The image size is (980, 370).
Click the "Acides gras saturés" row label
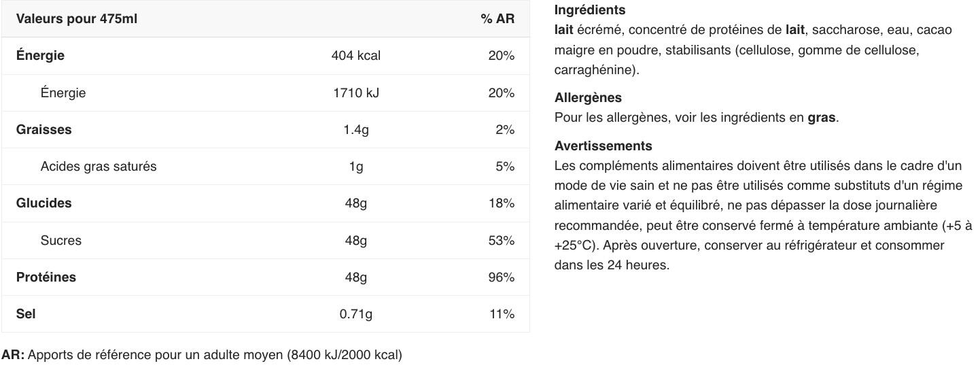[99, 167]
